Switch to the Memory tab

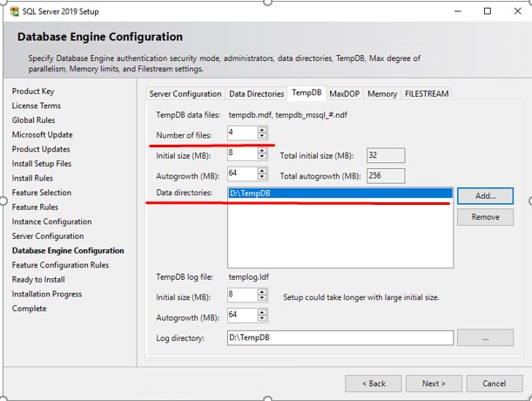point(382,94)
